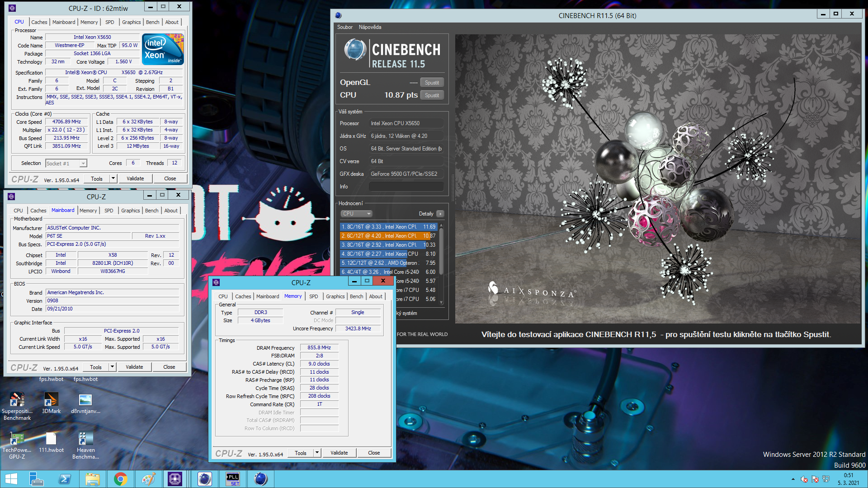
Task: Select ranking row 4 8C/16T @ 2.27
Action: click(388, 254)
